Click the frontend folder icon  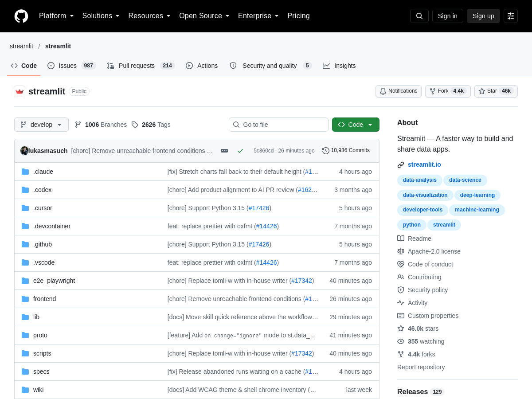coord(25,299)
